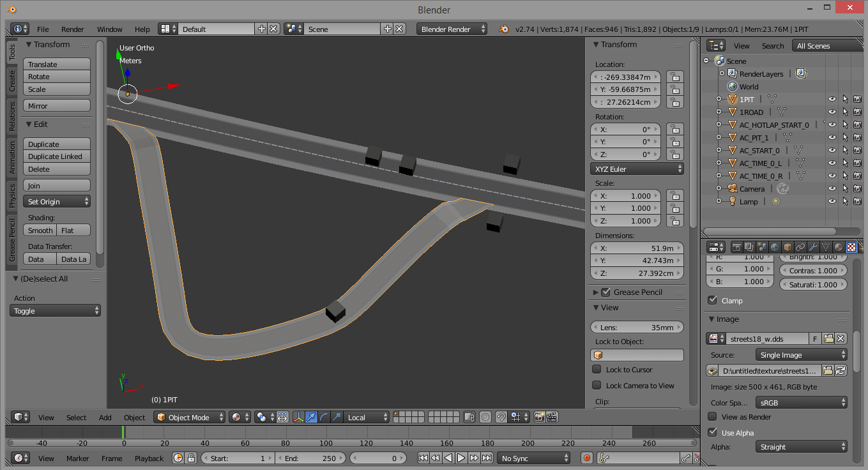Open the Alpha Straight dropdown
The height and width of the screenshot is (470, 868).
click(801, 447)
